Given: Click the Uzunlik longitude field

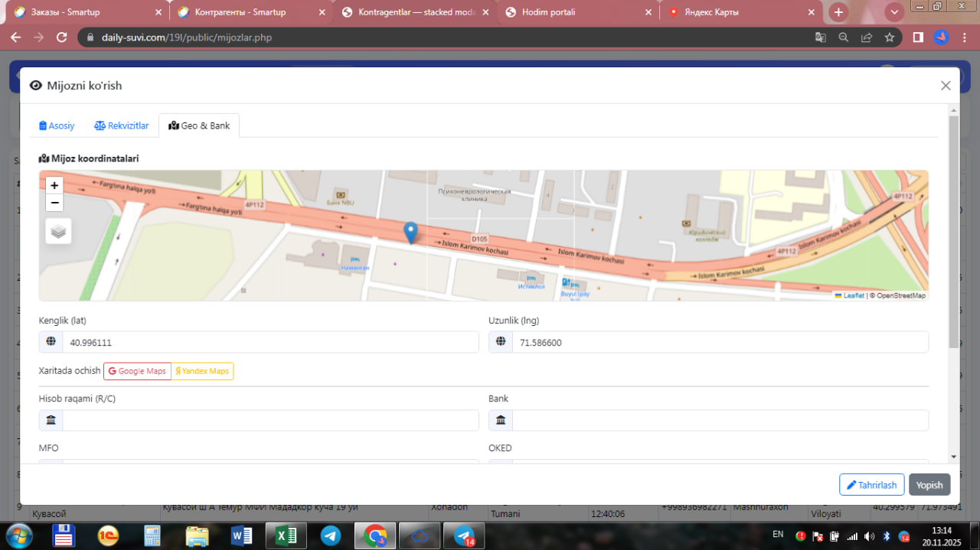Looking at the screenshot, I should [719, 343].
